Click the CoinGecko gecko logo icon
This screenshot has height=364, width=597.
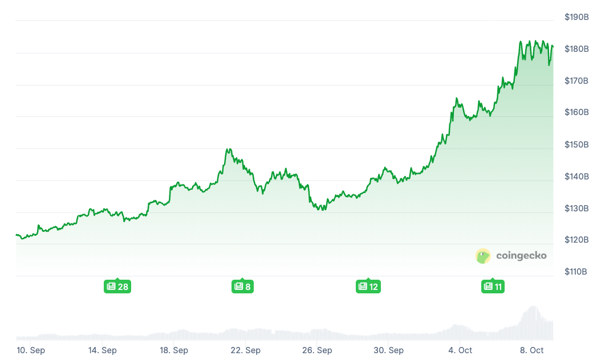click(x=483, y=256)
